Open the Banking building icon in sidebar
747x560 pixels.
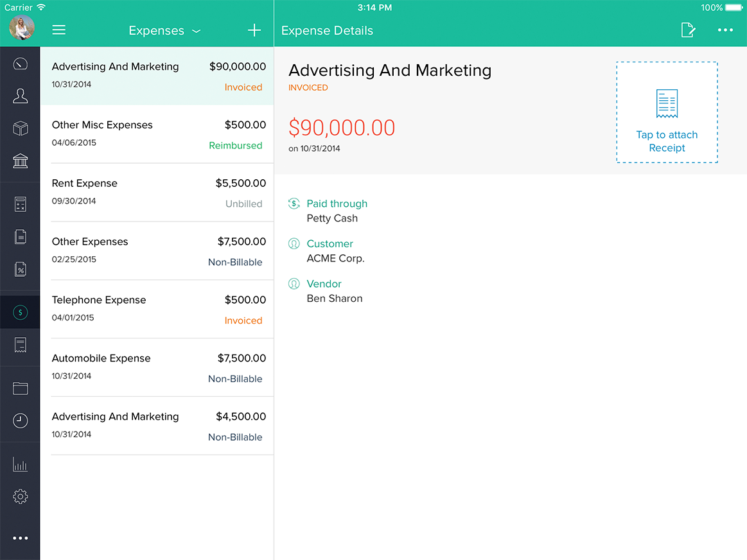(x=20, y=161)
